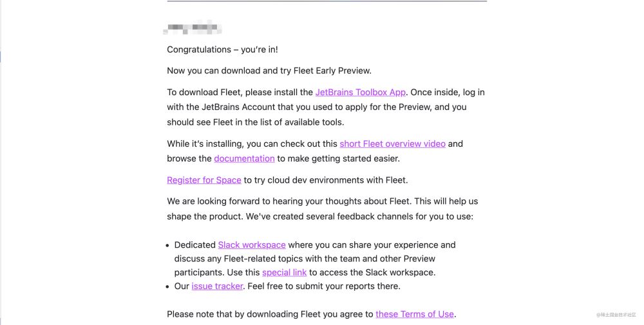This screenshot has width=644, height=325.
Task: Click the short Fleet overview video link
Action: pos(392,144)
